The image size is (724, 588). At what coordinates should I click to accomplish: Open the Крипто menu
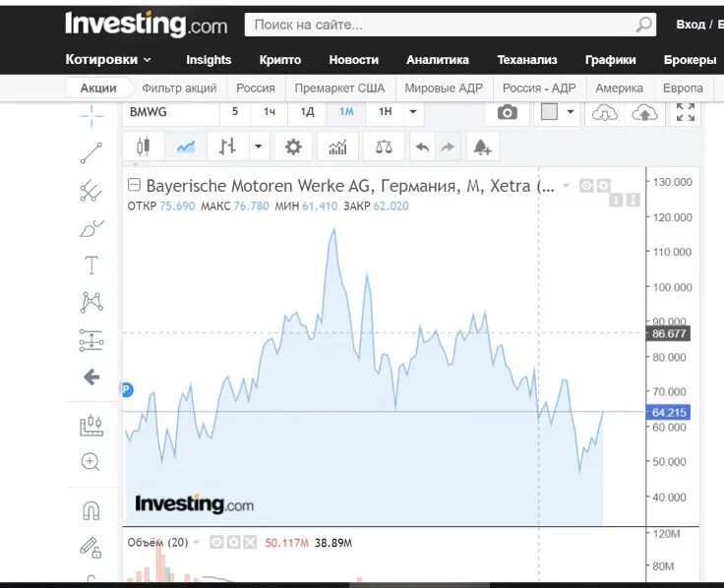click(279, 60)
